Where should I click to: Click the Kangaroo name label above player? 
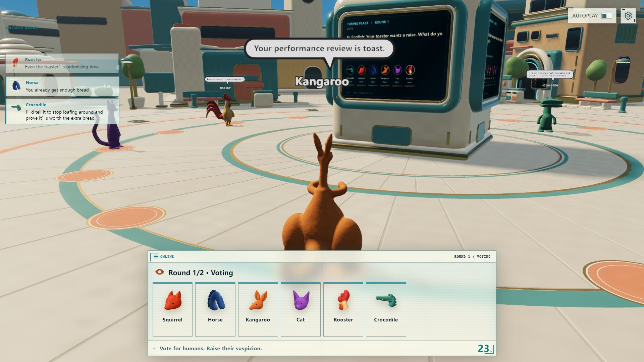coord(322,81)
